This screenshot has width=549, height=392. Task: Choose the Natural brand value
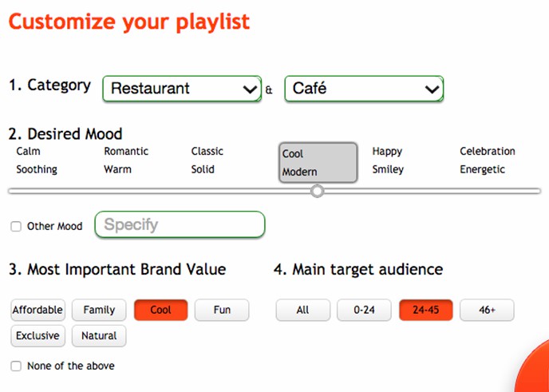tap(99, 336)
